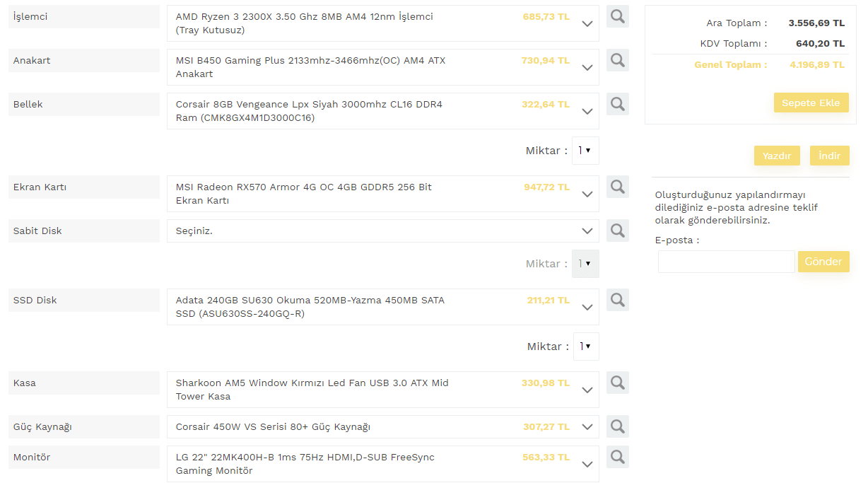
Task: Open the Miktar quantity selector under Bellek
Action: pos(585,151)
